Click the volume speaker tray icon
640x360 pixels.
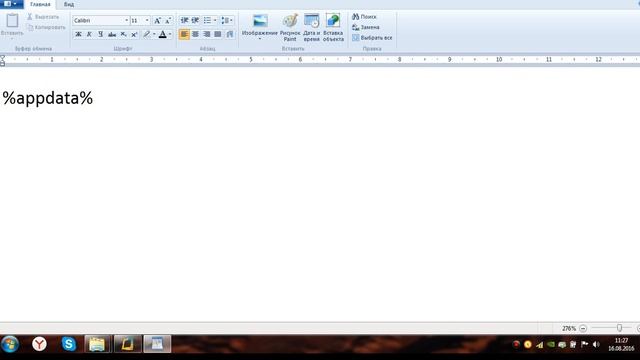pyautogui.click(x=596, y=344)
